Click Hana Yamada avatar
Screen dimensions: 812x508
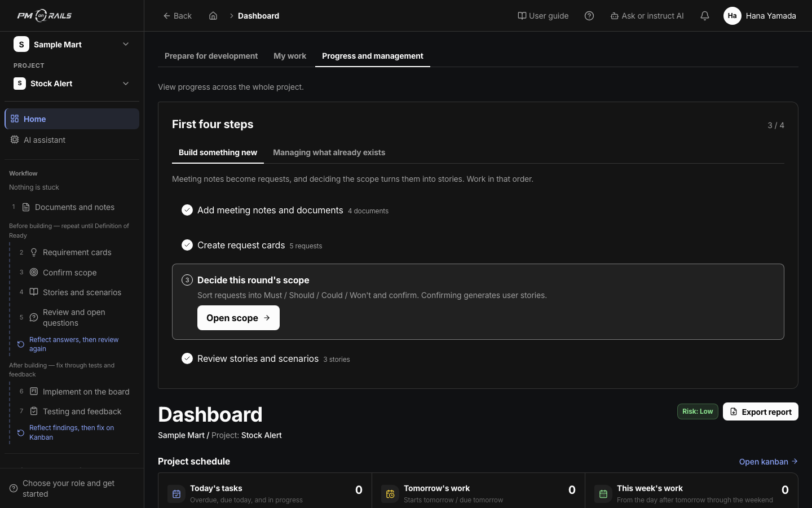[732, 16]
